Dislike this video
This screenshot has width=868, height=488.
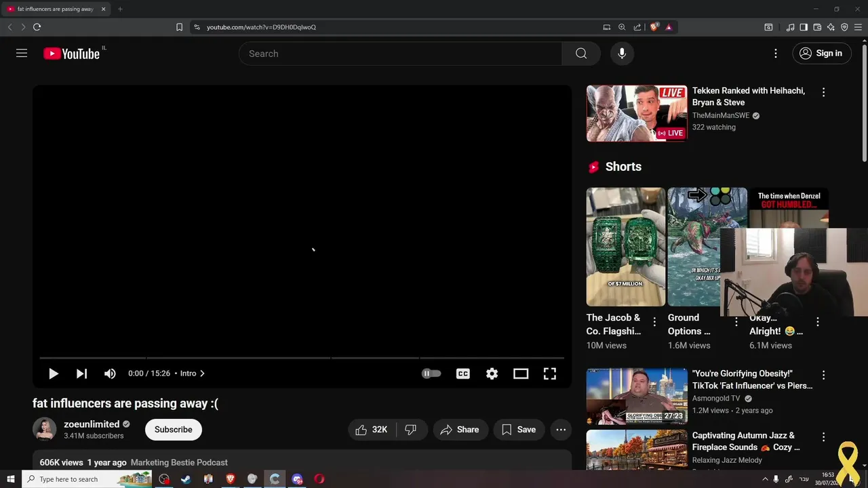coord(410,430)
